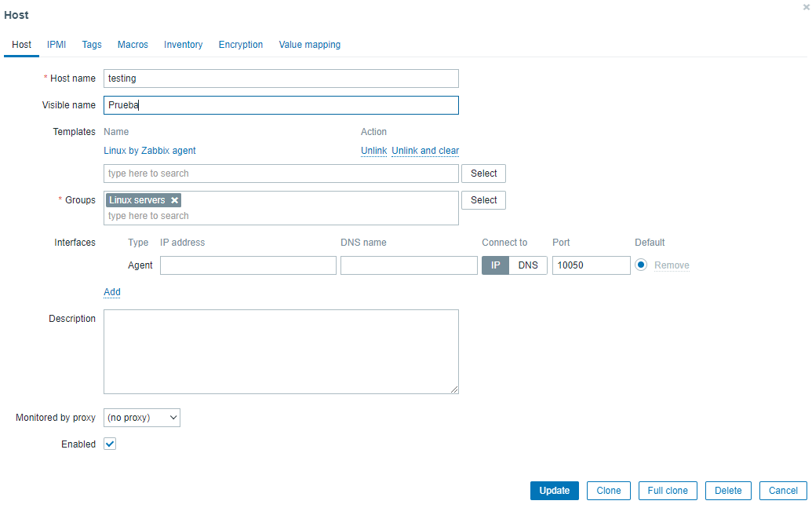Unlink the Linux by Zabbix agent template
This screenshot has width=812, height=508.
(x=374, y=150)
